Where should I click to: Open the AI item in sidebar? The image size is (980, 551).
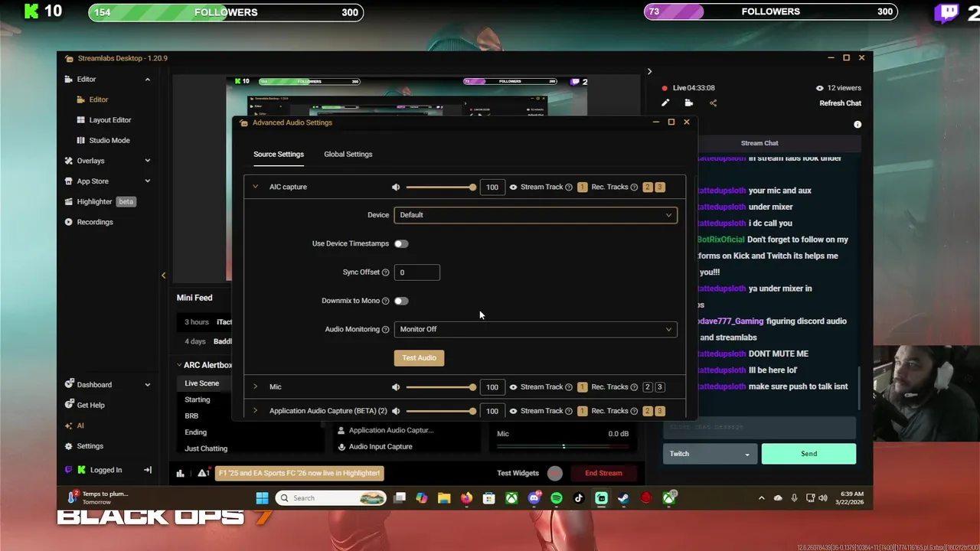[75, 425]
